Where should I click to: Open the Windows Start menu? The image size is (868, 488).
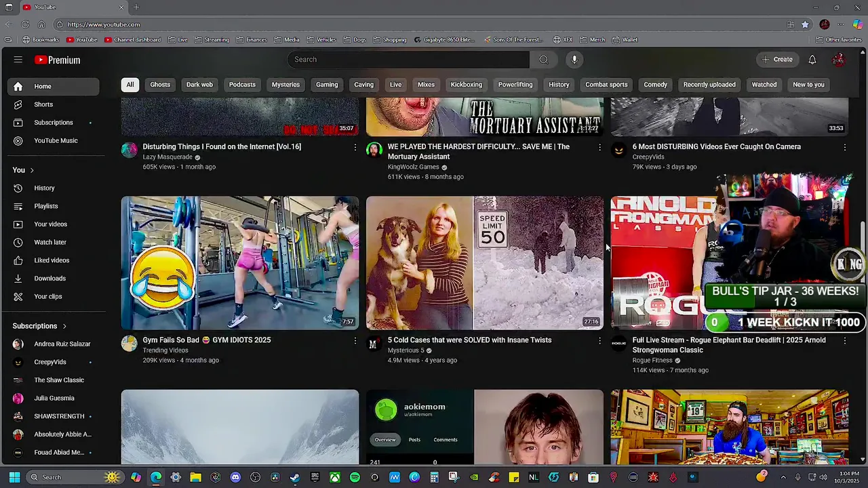[14, 477]
